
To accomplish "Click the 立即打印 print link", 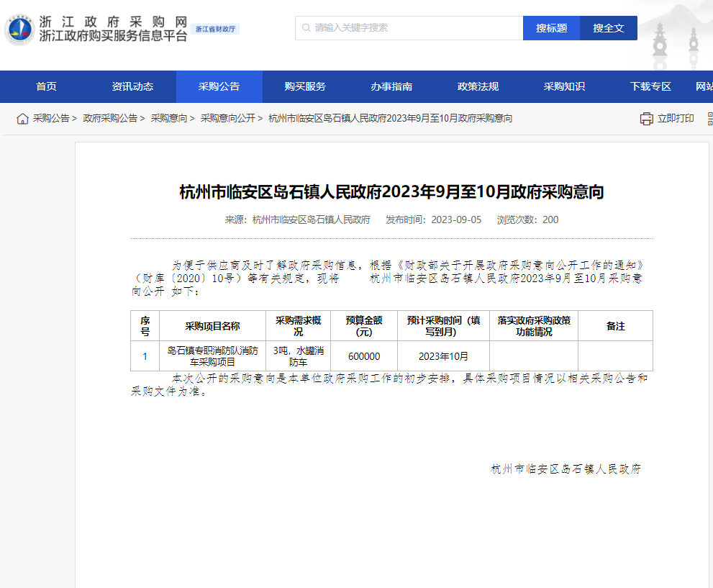I will [676, 118].
